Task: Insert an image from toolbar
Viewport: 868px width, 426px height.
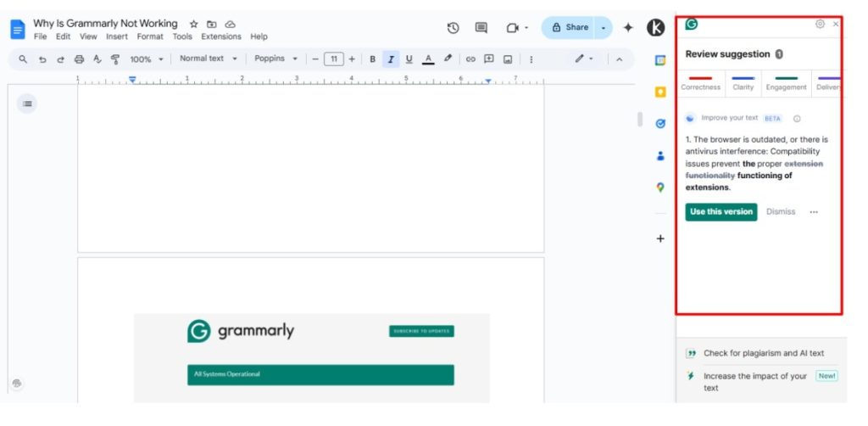Action: [508, 59]
